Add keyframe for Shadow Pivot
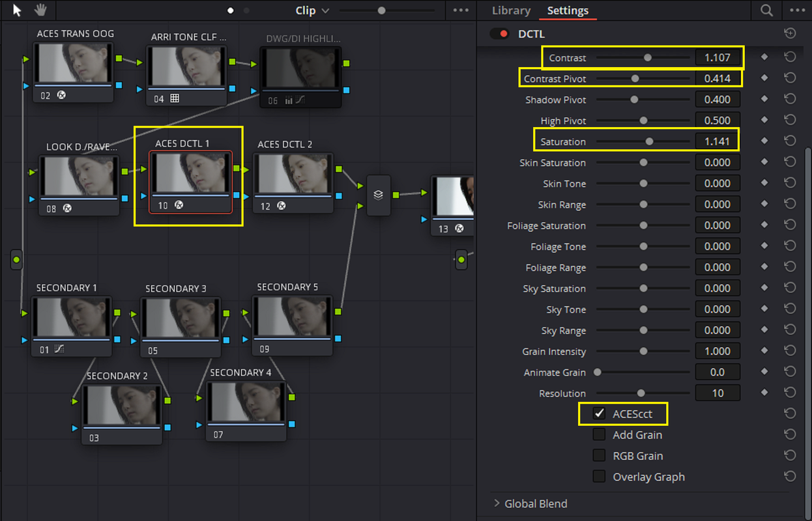The image size is (812, 521). [764, 99]
